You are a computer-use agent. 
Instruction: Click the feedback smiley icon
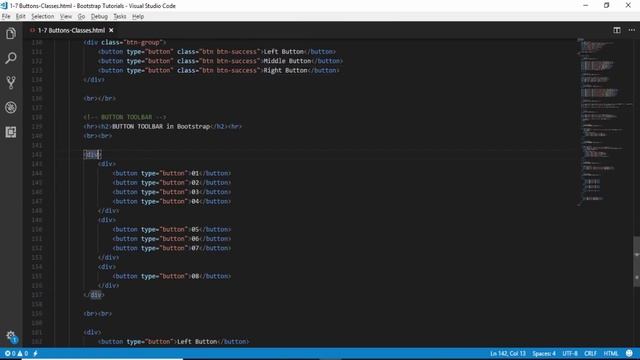[x=629, y=353]
